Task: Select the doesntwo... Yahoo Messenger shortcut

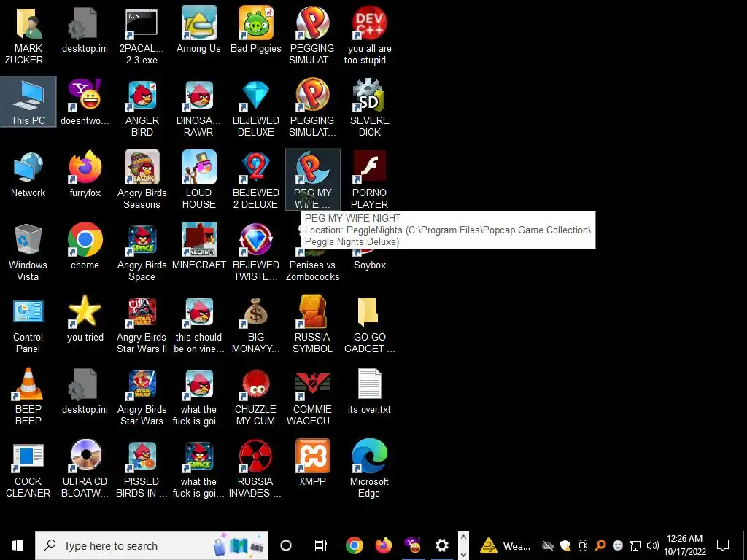Action: (x=85, y=102)
